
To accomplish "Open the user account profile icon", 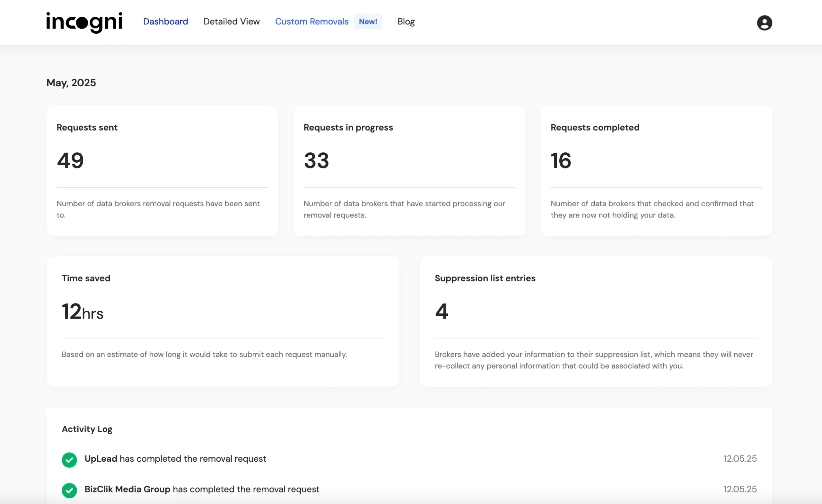I will [x=764, y=23].
